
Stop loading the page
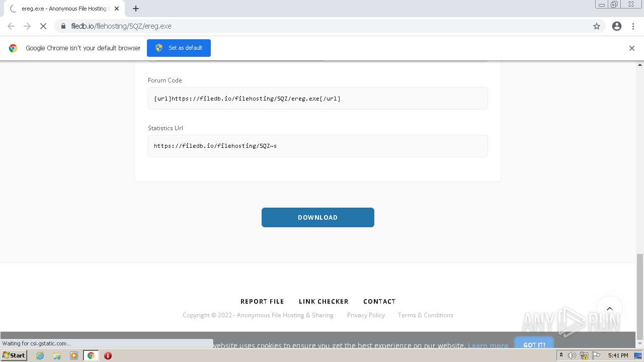point(43,26)
